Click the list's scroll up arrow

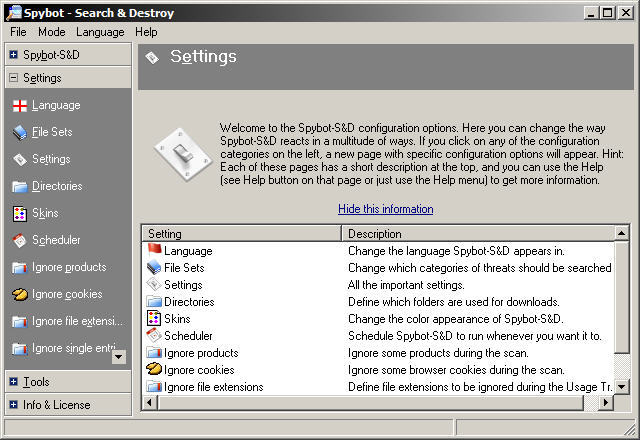[x=622, y=233]
